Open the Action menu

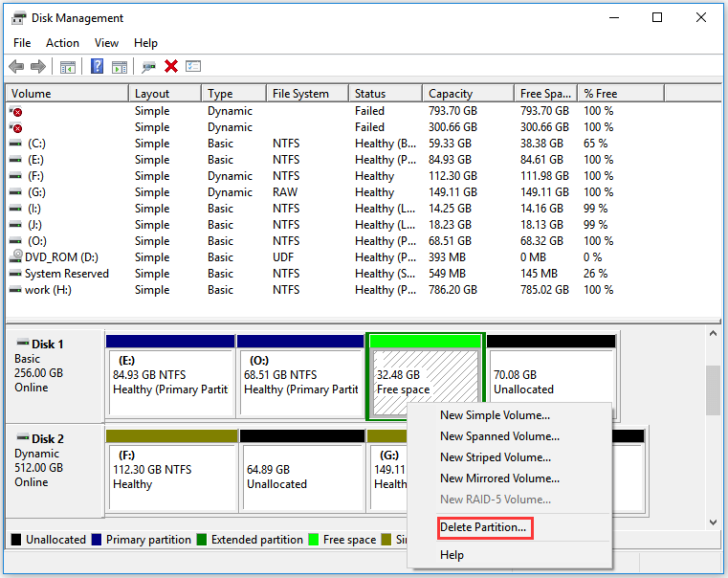(x=62, y=43)
